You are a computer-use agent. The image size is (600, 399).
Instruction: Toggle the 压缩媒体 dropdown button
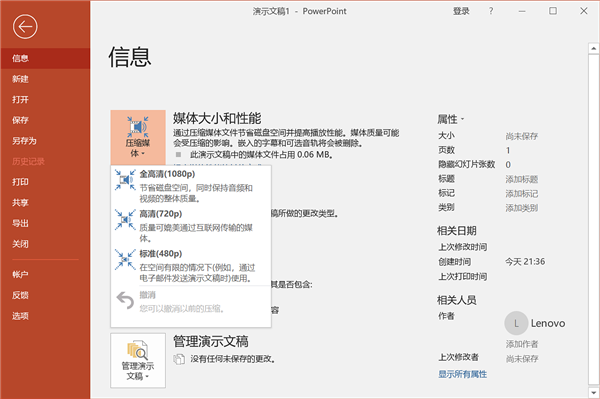pos(138,137)
